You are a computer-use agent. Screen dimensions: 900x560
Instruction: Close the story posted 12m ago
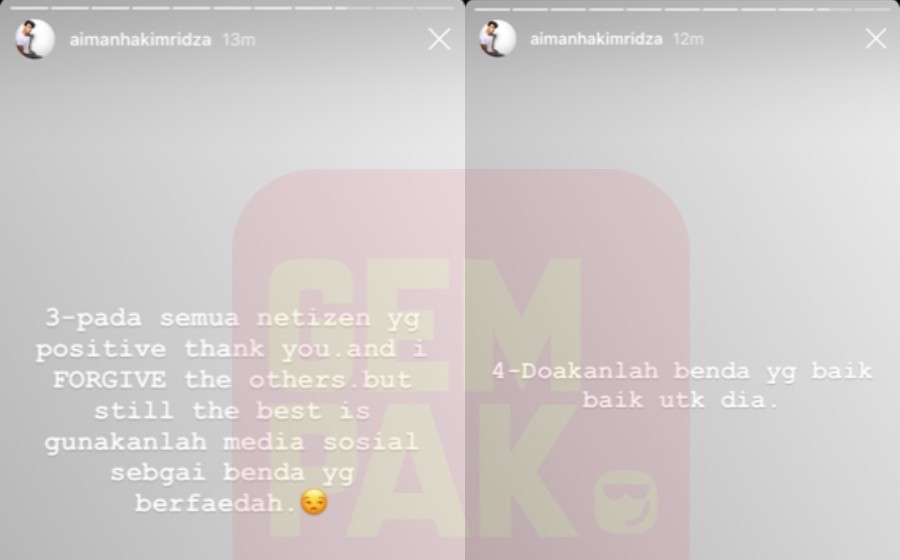pyautogui.click(x=876, y=39)
